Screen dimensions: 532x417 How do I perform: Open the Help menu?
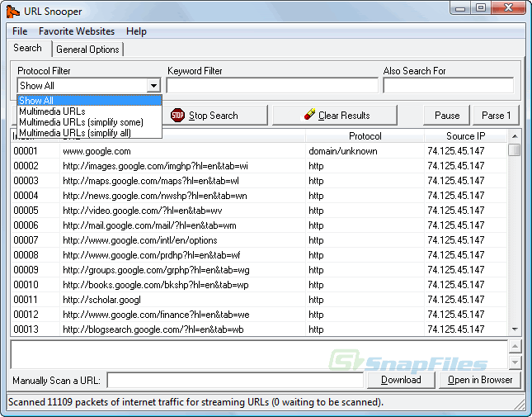click(136, 31)
